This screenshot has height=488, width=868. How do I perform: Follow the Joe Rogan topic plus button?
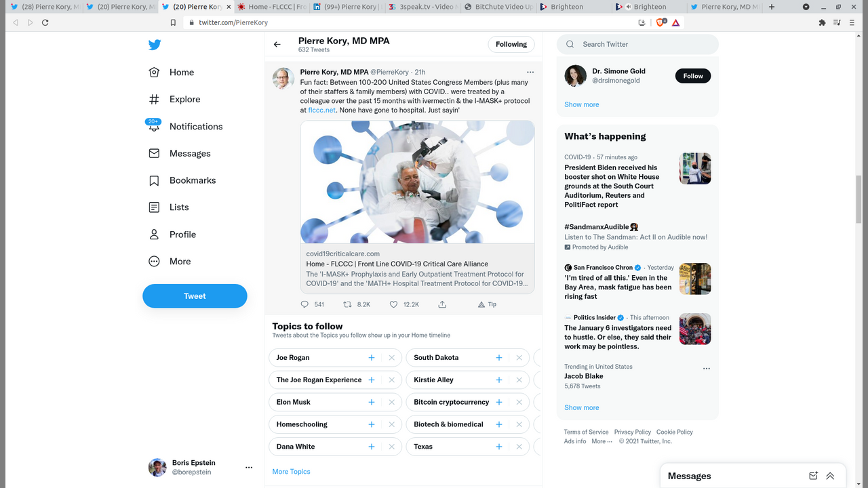[371, 358]
